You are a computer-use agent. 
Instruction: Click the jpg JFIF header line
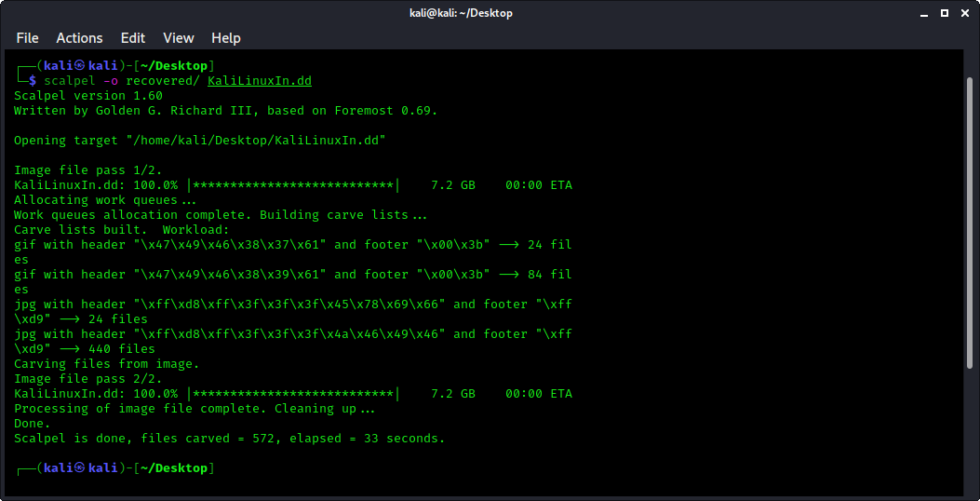pos(292,334)
